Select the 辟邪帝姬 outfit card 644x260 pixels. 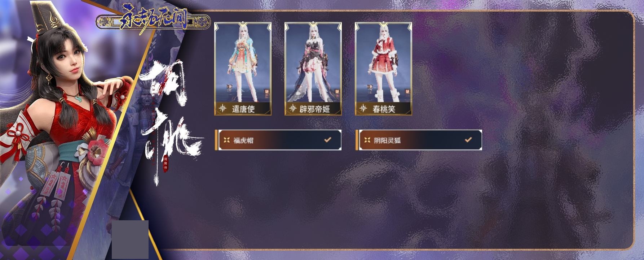(313, 69)
